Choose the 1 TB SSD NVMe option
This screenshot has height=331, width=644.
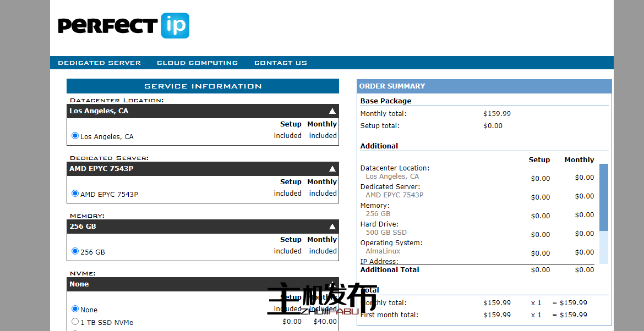tap(75, 322)
